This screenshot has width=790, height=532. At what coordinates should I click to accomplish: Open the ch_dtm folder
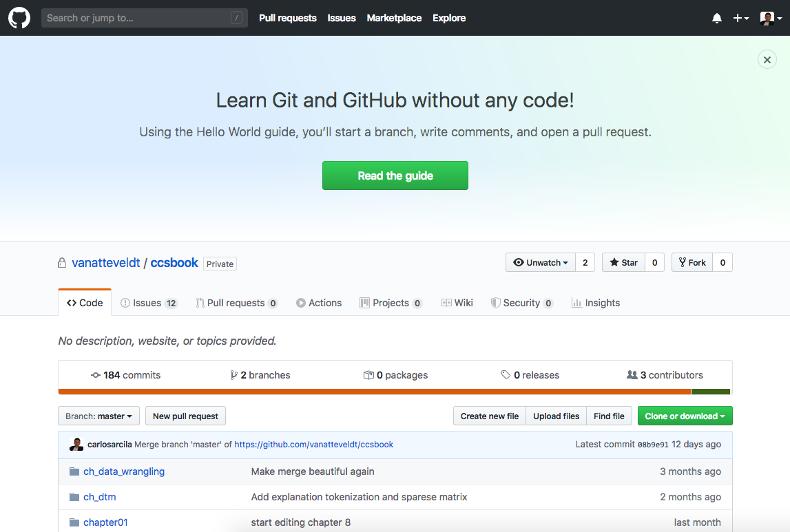pos(100,498)
